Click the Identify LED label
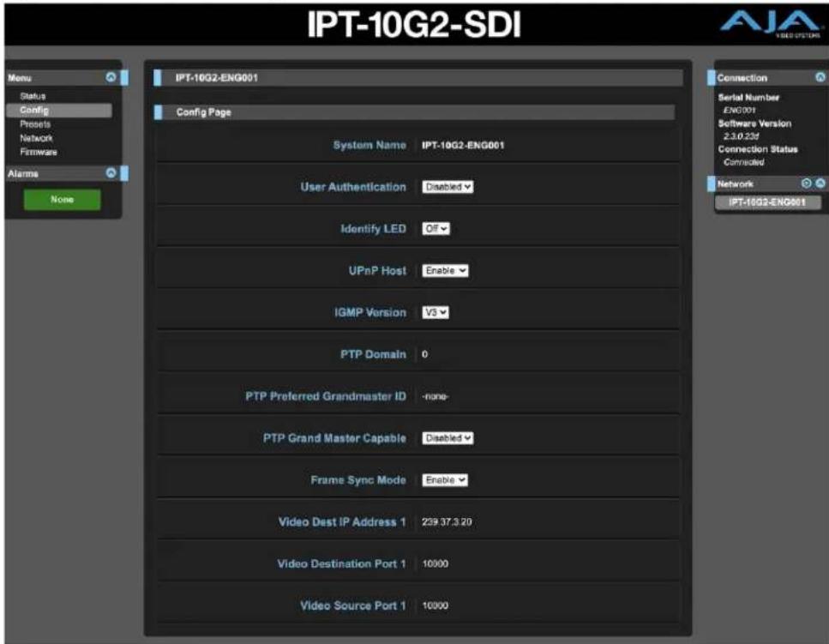The width and height of the screenshot is (829, 644). click(x=373, y=228)
